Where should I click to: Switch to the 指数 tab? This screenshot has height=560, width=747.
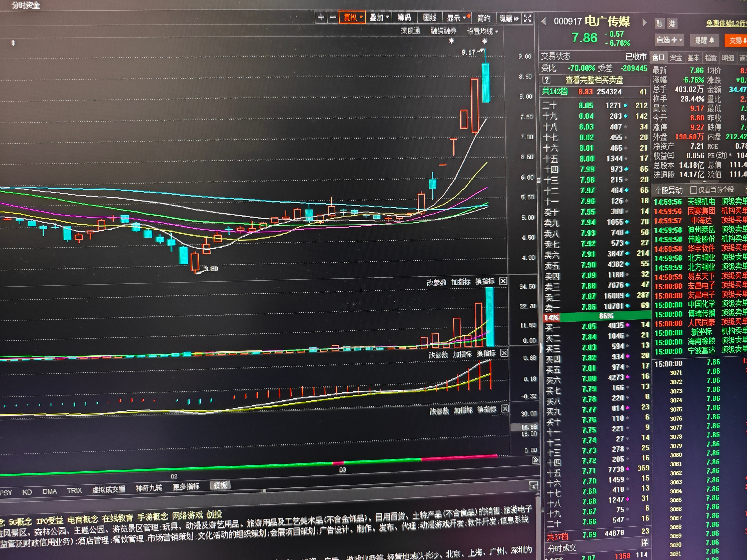(x=711, y=58)
